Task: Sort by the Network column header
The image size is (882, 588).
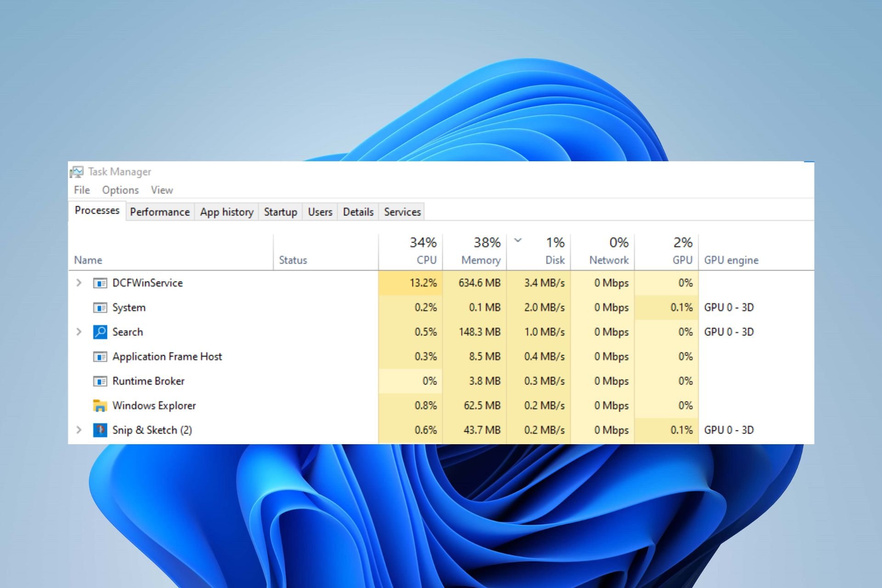Action: [602, 252]
